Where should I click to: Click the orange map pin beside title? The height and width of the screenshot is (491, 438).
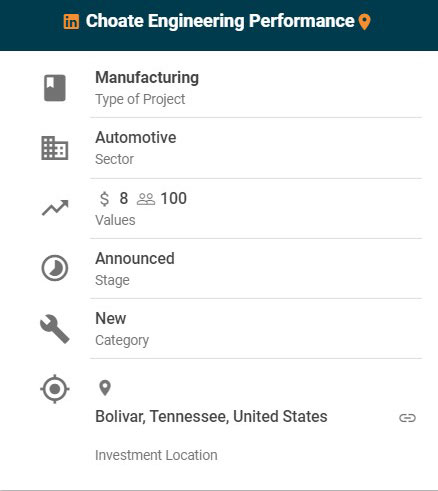[364, 22]
